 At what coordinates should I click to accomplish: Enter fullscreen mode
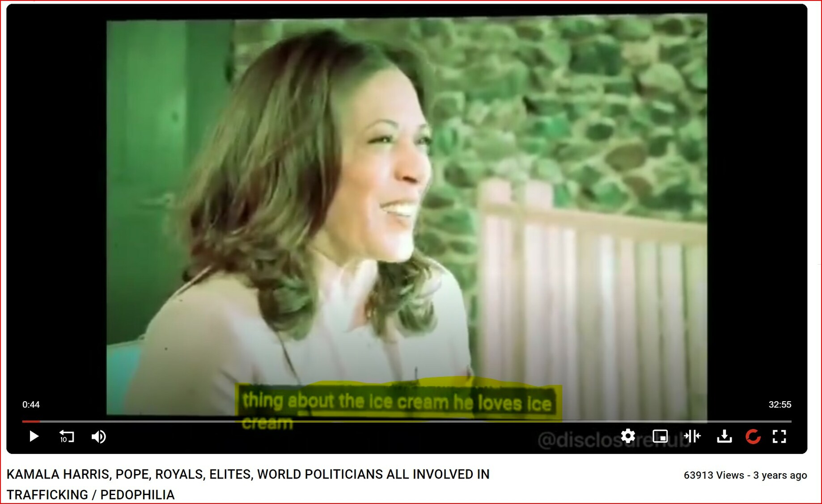coord(780,436)
